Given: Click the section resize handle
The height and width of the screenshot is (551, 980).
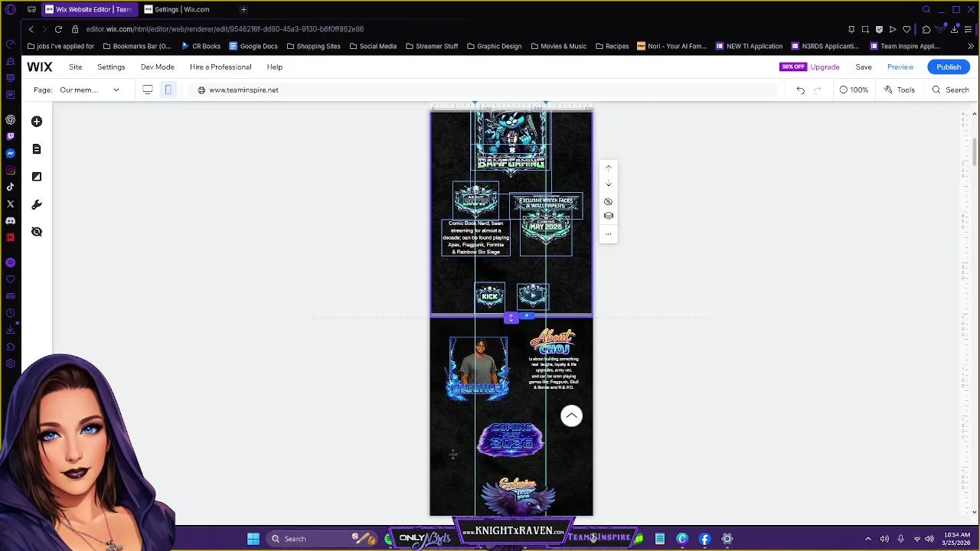Looking at the screenshot, I should pos(511,318).
